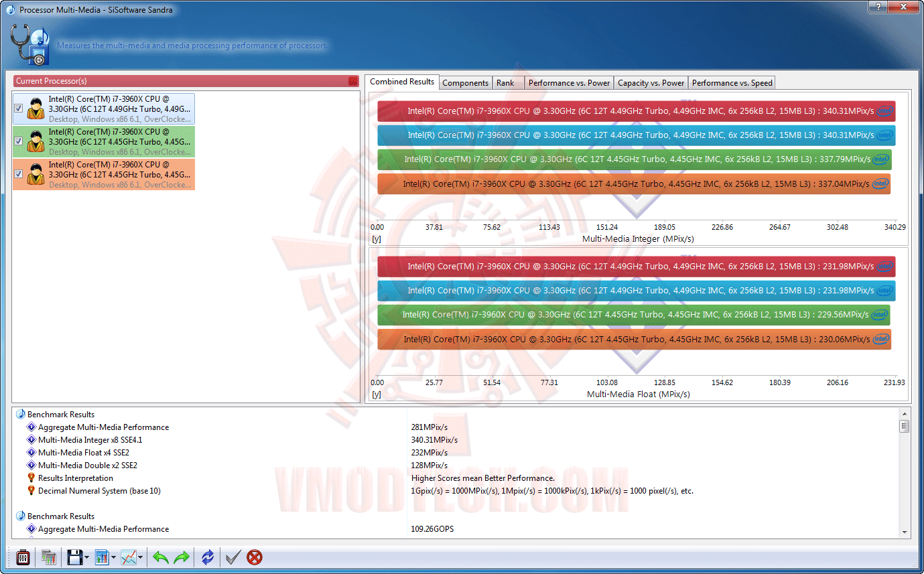This screenshot has width=924, height=574.
Task: Uncheck the 4.49GHz Turbo processor checkbox
Action: [x=19, y=109]
